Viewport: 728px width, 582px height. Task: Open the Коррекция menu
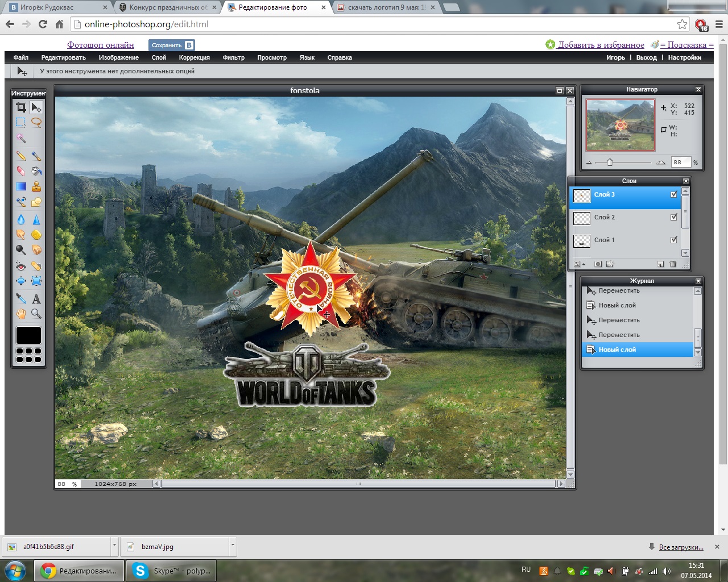(195, 57)
